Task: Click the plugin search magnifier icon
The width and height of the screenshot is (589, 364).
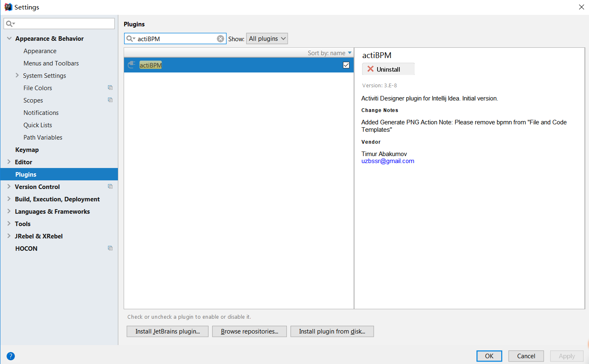Action: pyautogui.click(x=130, y=39)
